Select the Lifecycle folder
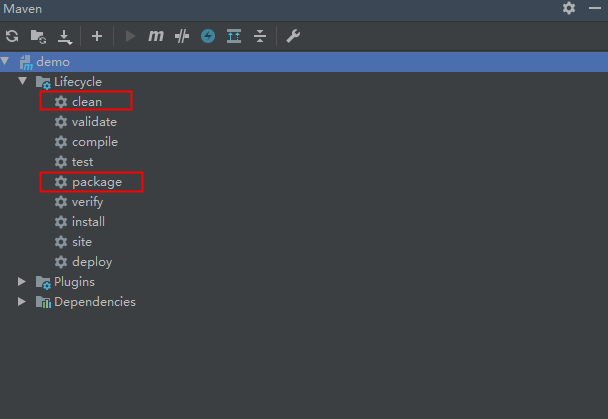The height and width of the screenshot is (419, 608). (69, 82)
